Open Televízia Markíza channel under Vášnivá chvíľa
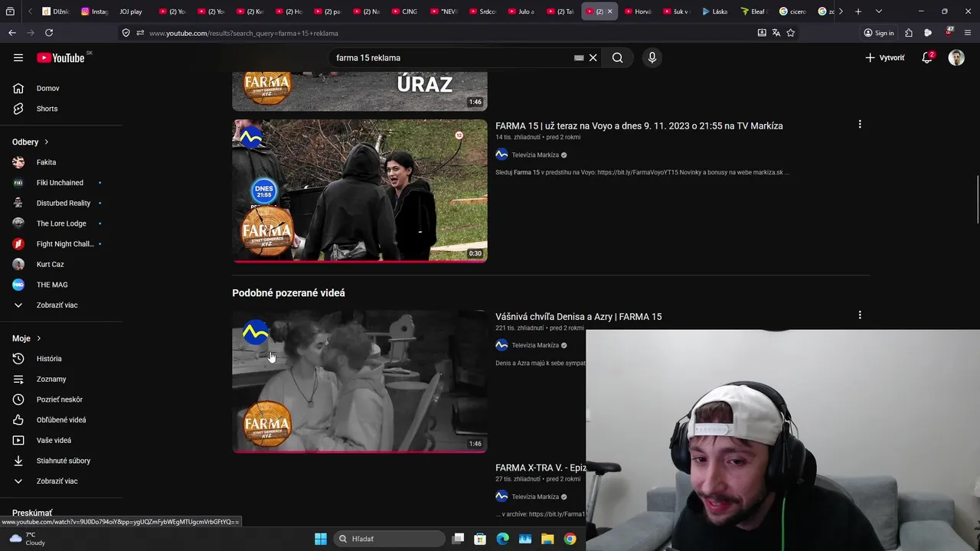Viewport: 980px width, 551px height. [x=535, y=345]
